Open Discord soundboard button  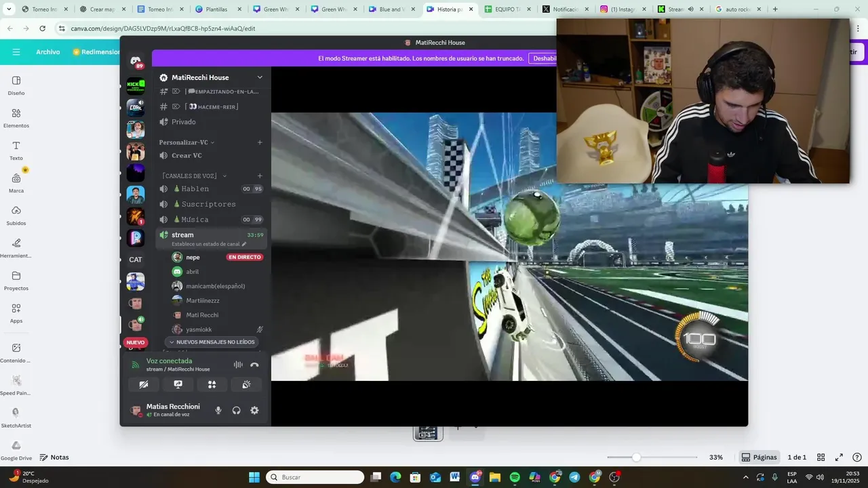pos(246,384)
